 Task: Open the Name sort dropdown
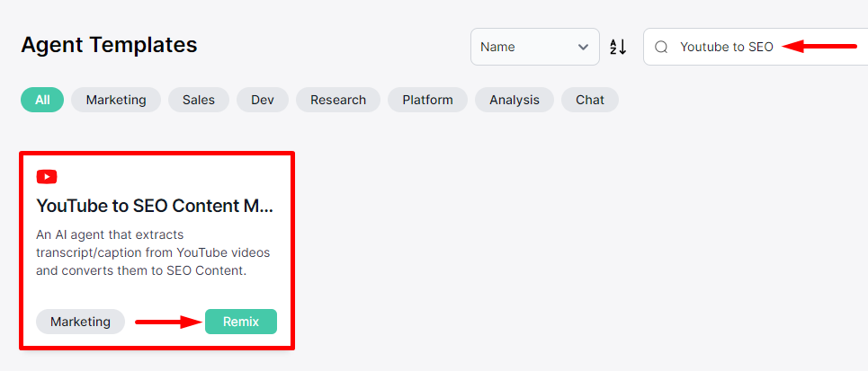tap(535, 47)
